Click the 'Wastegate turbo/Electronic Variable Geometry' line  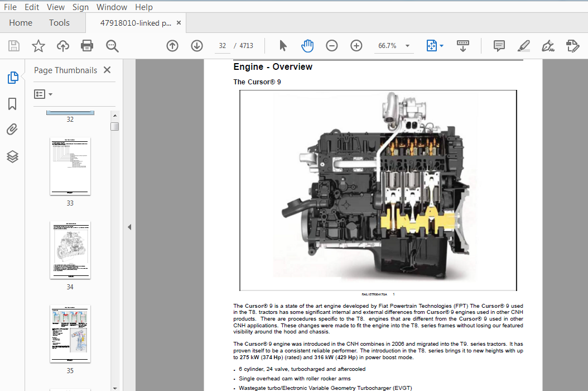pyautogui.click(x=325, y=388)
